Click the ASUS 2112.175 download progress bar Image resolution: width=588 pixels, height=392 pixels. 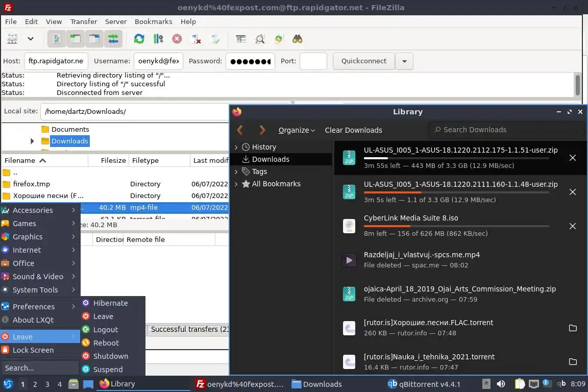(x=456, y=158)
